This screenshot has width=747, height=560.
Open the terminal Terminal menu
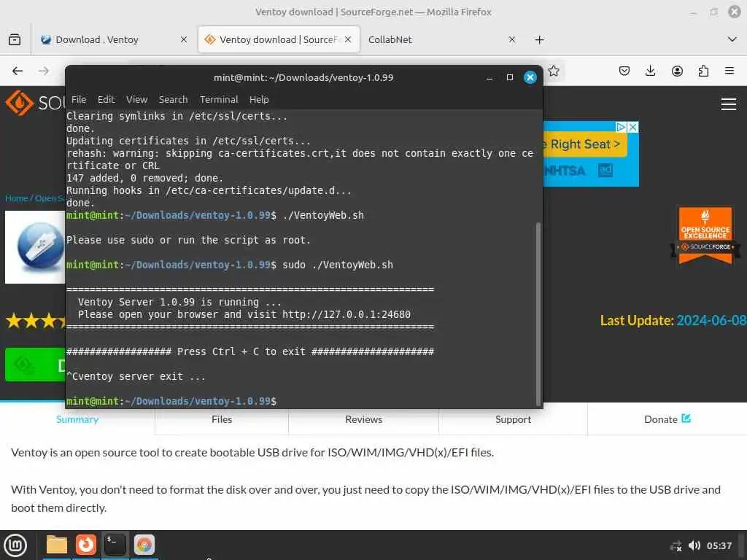[219, 99]
